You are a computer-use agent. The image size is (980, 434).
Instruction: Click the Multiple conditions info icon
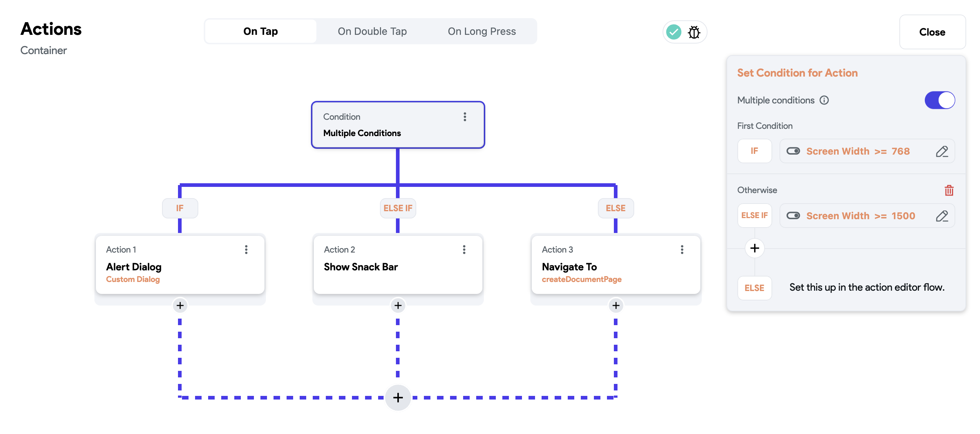coord(824,100)
